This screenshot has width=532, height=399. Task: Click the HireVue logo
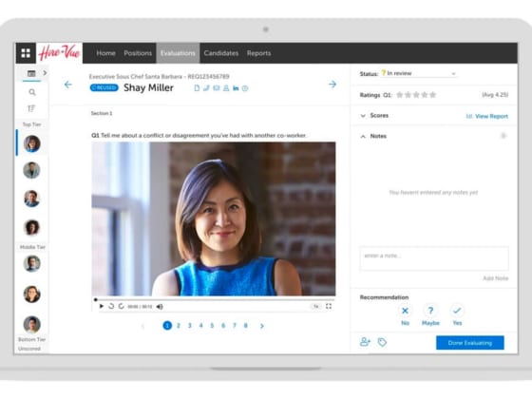pos(59,53)
